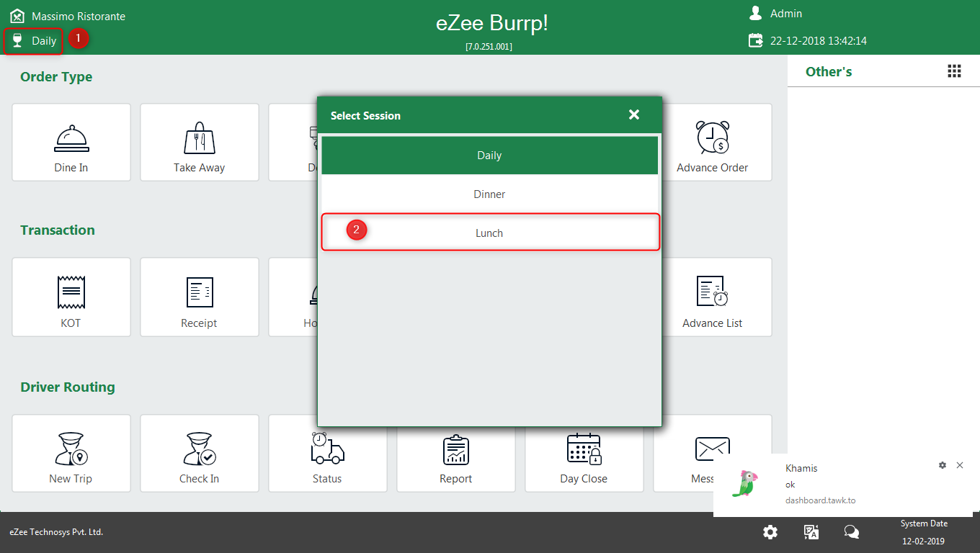Click the Select Session dialog title
Image resolution: width=980 pixels, height=553 pixels.
coord(365,115)
